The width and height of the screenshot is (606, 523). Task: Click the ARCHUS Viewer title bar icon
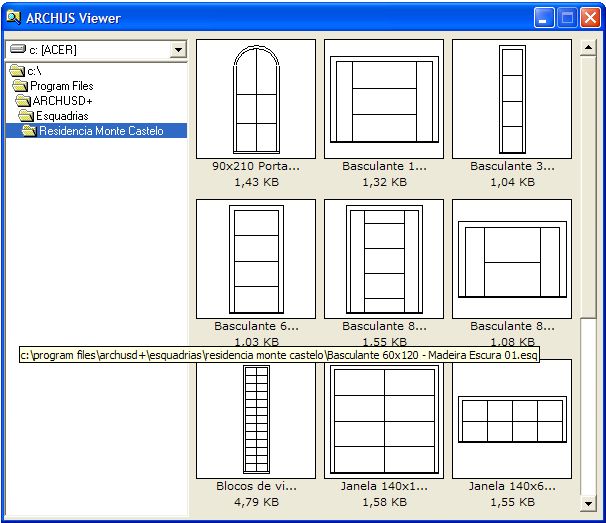pos(14,17)
